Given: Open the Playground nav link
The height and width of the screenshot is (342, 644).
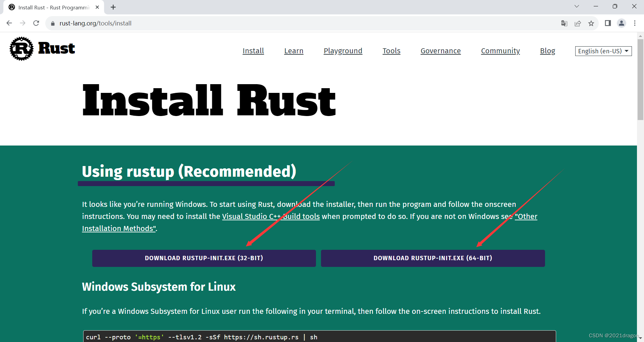Looking at the screenshot, I should coord(343,51).
